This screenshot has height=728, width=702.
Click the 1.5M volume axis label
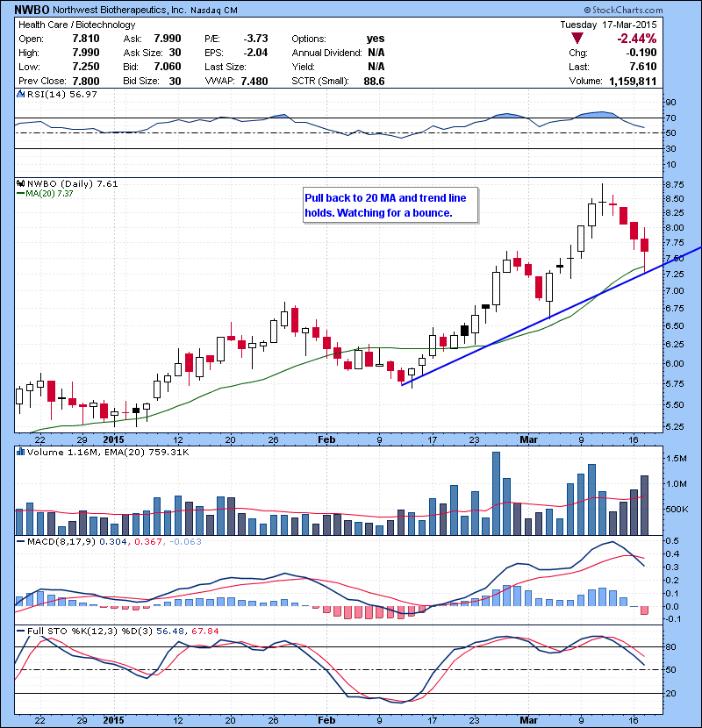(x=677, y=458)
